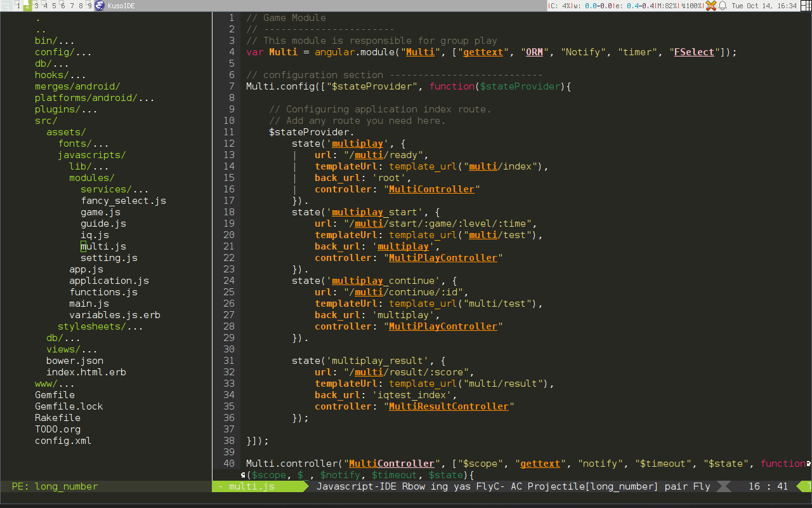
Task: Click the 16 : 41 cursor position indicator
Action: 768,486
